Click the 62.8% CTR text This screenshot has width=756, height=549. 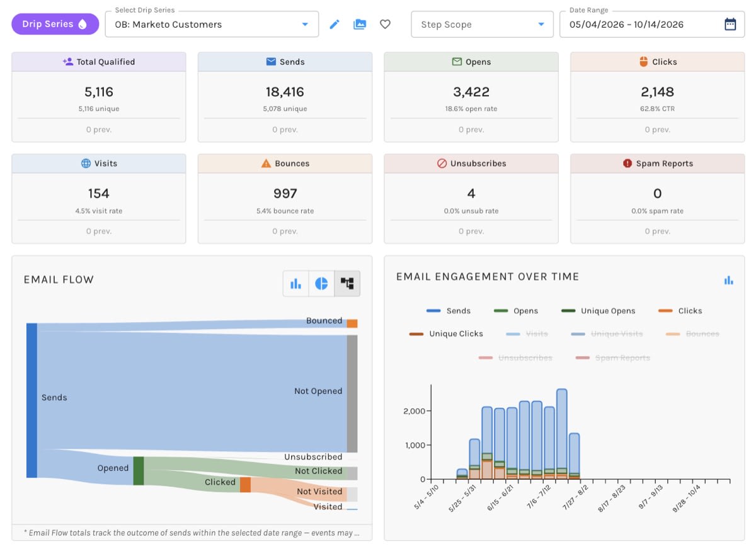coord(658,109)
